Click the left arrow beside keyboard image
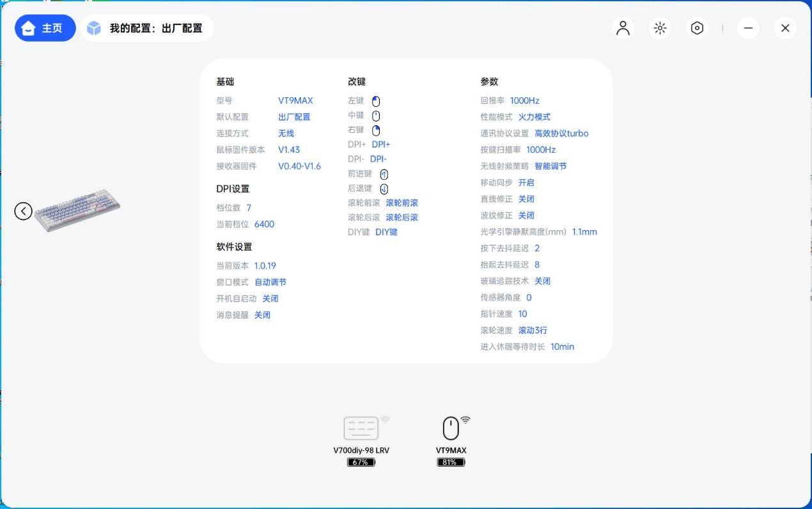 [24, 211]
